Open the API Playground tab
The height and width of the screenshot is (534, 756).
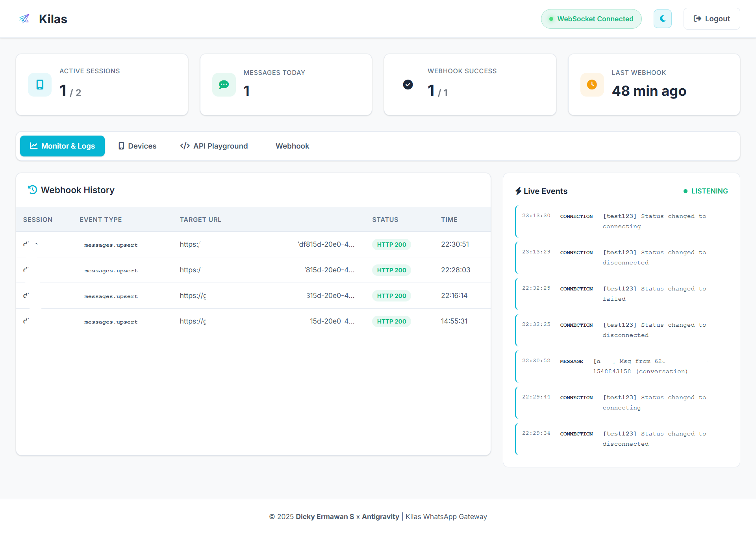coord(214,146)
